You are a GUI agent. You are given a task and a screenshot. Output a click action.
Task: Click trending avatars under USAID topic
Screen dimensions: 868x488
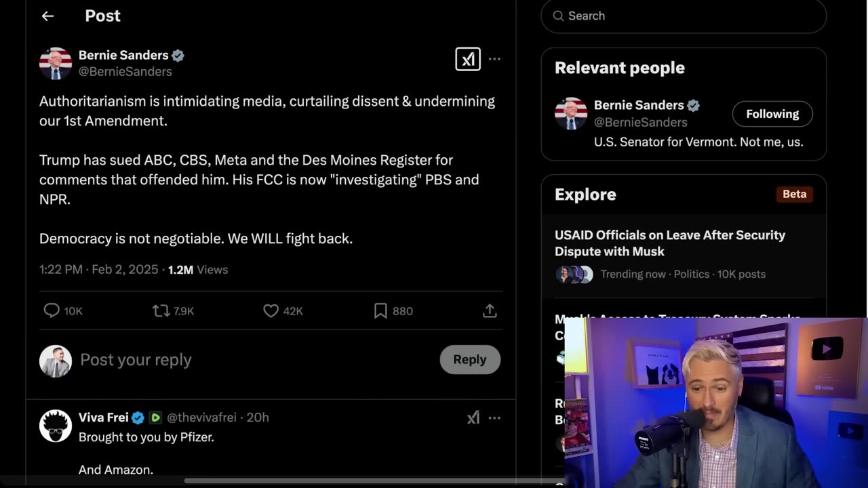(574, 274)
